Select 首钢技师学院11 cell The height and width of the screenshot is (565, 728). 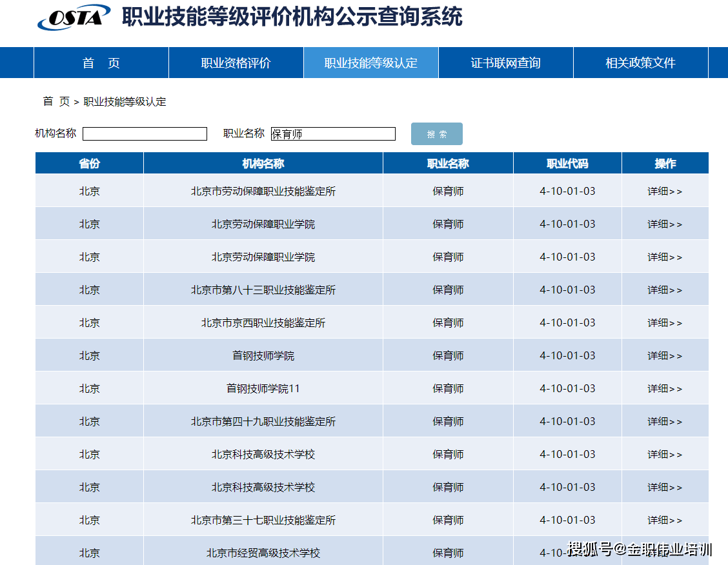(263, 389)
